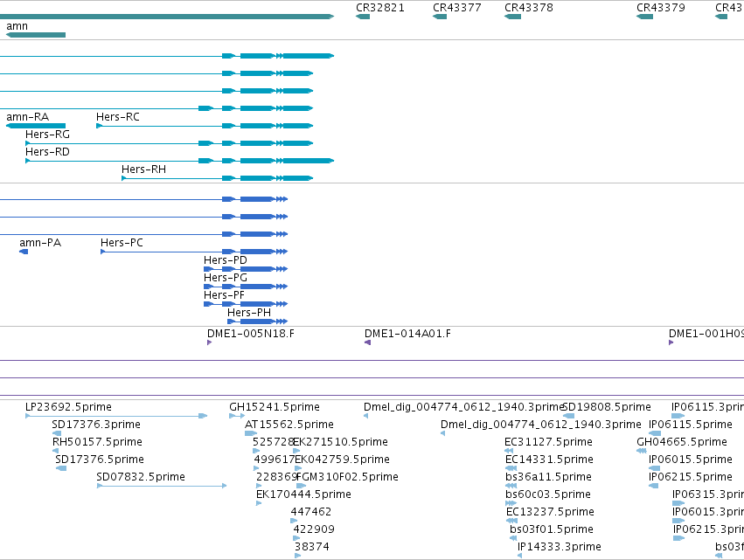This screenshot has width=744, height=560.
Task: Select the CR43378 gene arrow glyph
Action: (x=512, y=17)
